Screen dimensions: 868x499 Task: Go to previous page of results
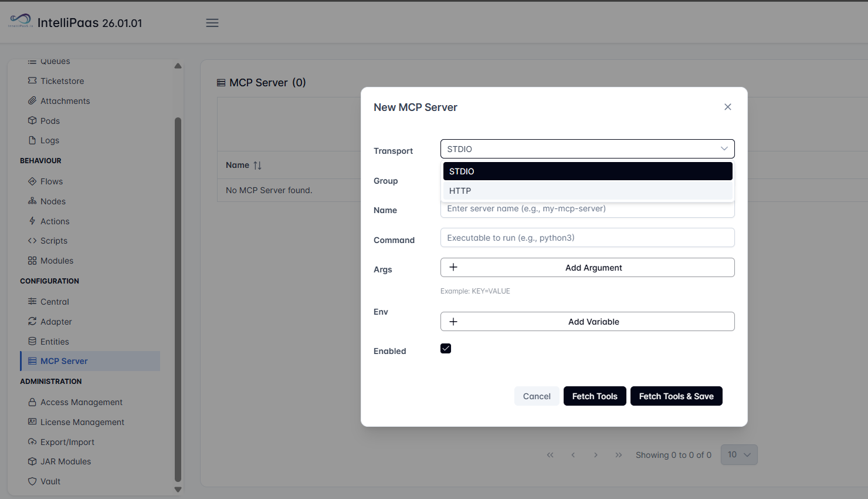573,455
